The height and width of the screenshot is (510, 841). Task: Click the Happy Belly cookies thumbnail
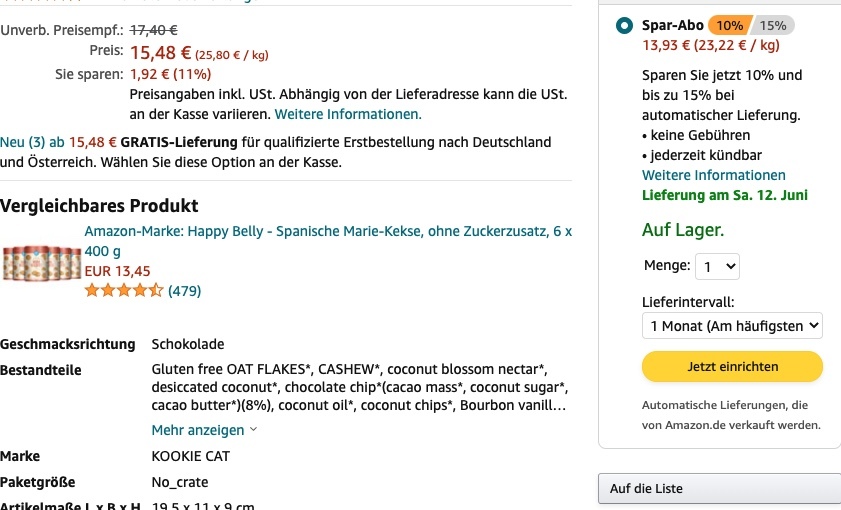coord(41,263)
